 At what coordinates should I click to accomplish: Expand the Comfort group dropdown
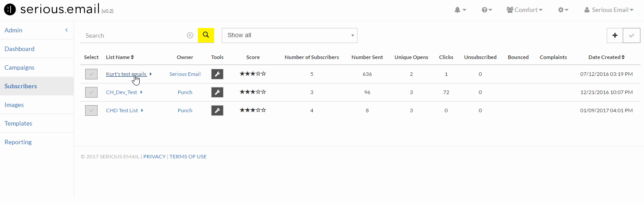[524, 10]
